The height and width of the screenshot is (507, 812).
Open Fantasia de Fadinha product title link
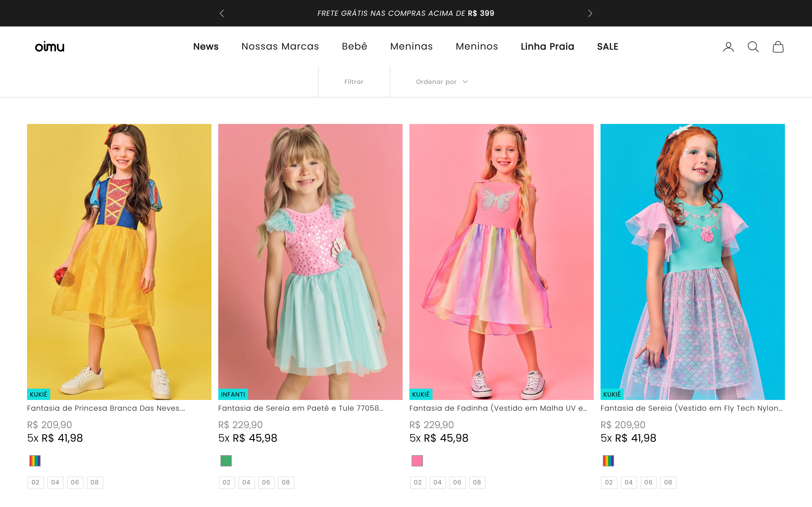click(498, 408)
